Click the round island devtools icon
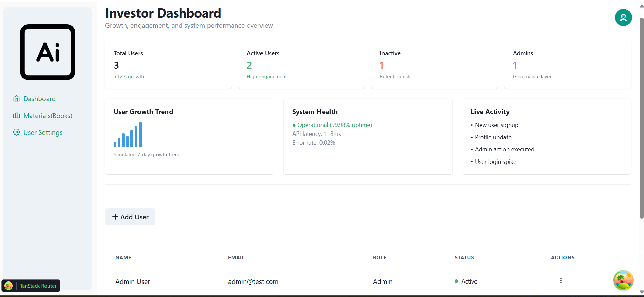 pos(623,280)
